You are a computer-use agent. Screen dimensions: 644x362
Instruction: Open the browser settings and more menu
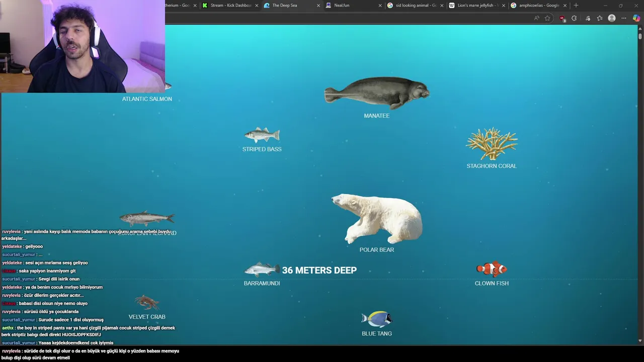click(x=624, y=18)
